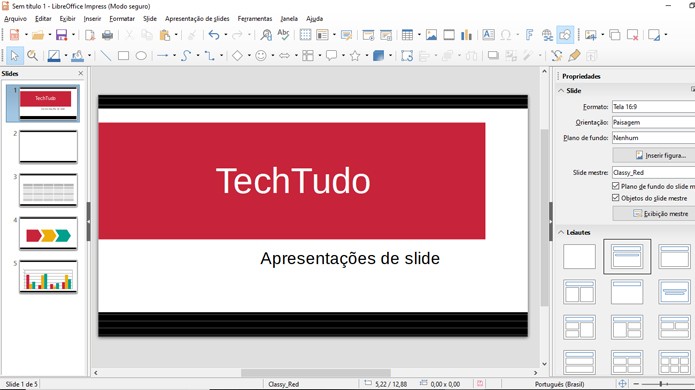Image resolution: width=695 pixels, height=390 pixels.
Task: Open the undo history dropdown arrow
Action: click(x=226, y=35)
